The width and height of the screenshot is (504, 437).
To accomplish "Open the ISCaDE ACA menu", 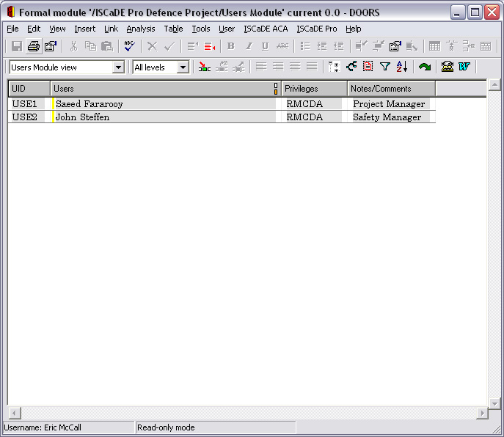I will pyautogui.click(x=266, y=29).
